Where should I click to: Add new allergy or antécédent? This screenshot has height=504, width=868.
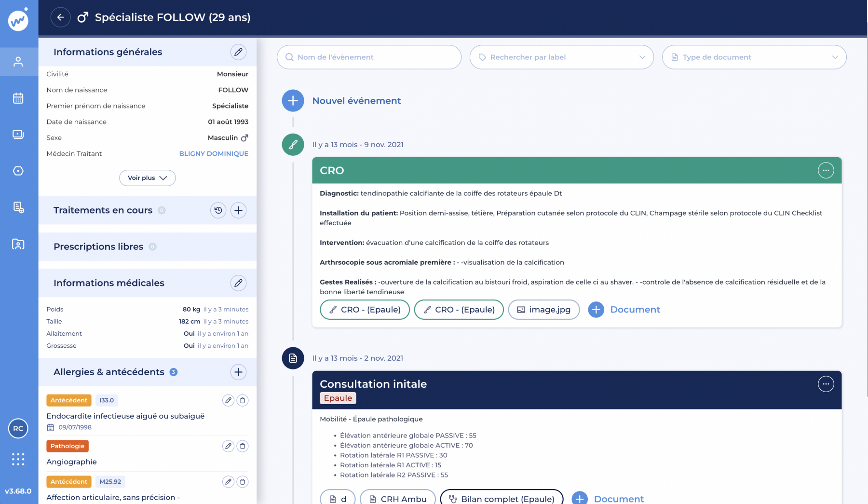coord(238,372)
